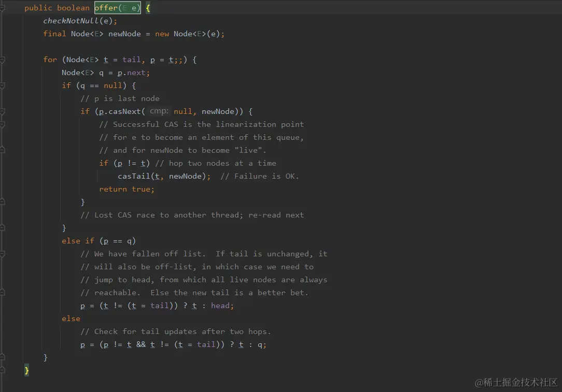Click the 'return true;' statement

point(127,189)
